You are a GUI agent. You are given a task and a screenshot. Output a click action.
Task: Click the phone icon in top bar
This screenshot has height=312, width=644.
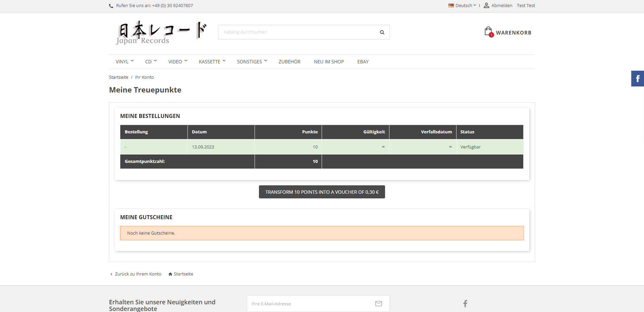[x=111, y=6]
